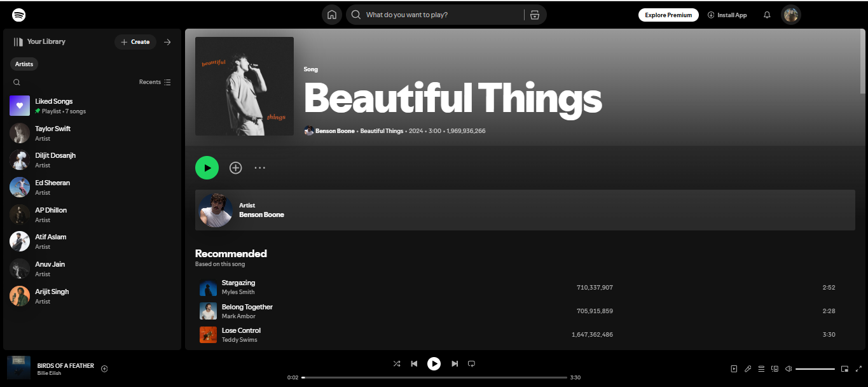Screen dimensions: 868x387
Task: Open Now Playing view icon
Action: [734, 369]
